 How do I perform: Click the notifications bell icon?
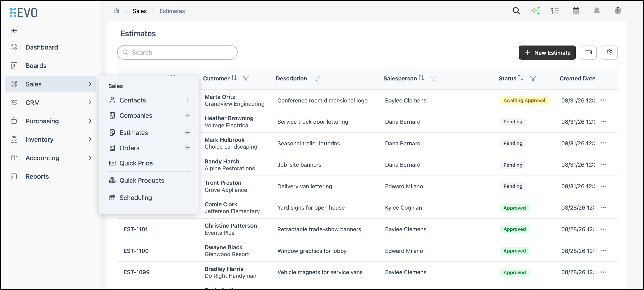pos(597,11)
